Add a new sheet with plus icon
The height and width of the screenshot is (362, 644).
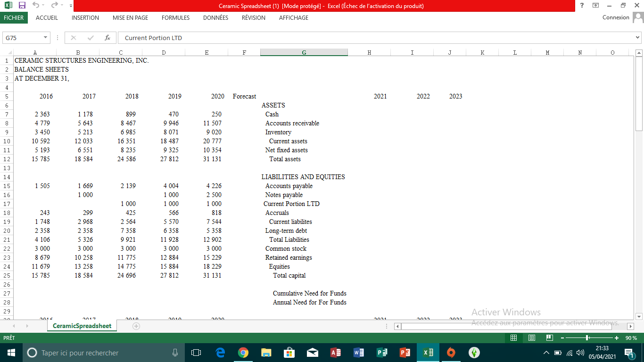(x=136, y=326)
